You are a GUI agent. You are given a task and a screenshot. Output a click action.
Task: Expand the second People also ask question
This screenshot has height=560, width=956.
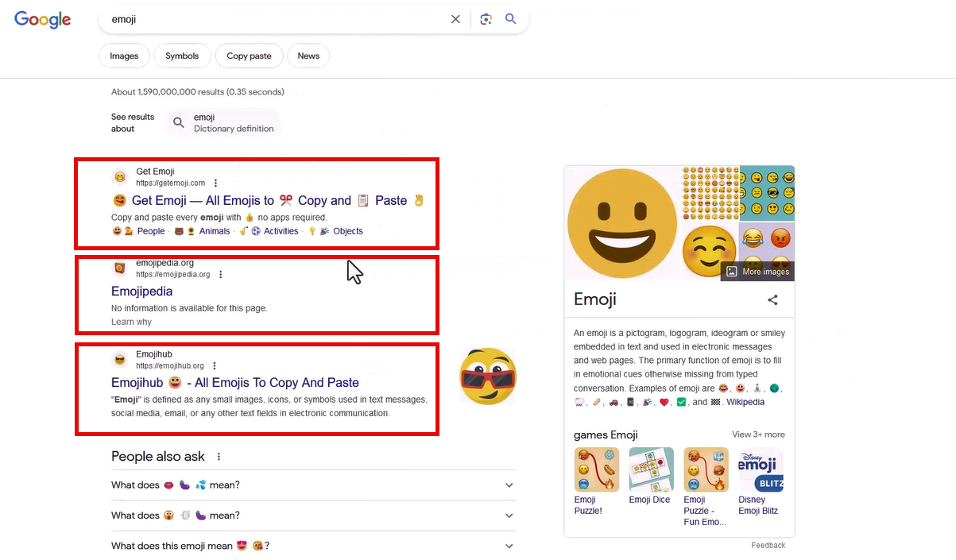(x=509, y=516)
